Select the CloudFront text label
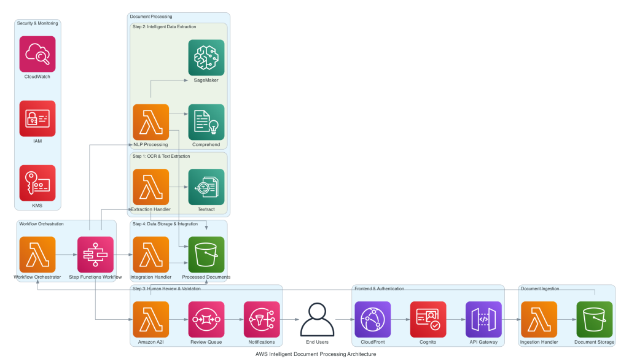629x364 pixels. [x=373, y=342]
